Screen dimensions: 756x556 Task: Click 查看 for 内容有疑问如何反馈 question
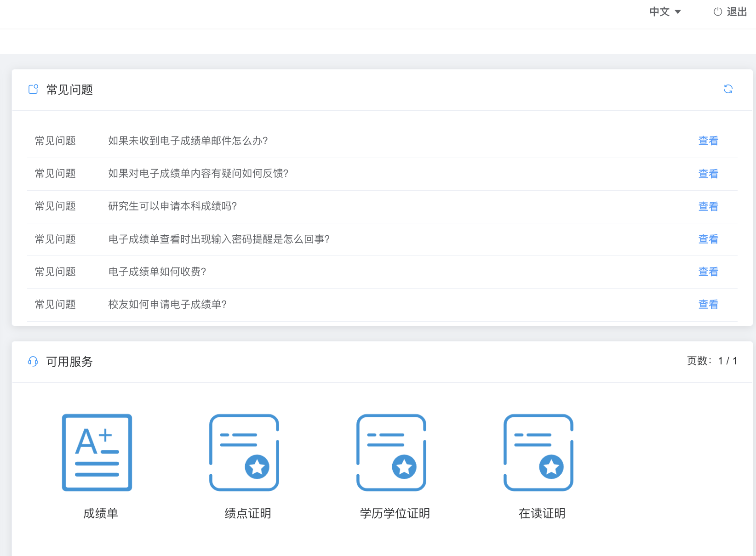point(708,174)
